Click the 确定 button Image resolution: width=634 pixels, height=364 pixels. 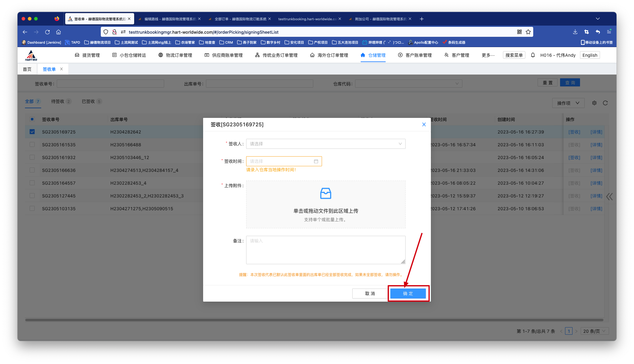[408, 294]
